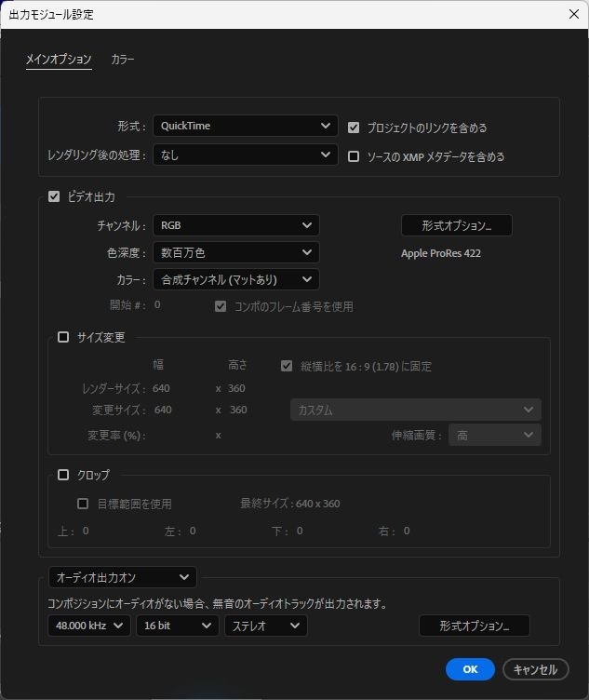Click the キャンセル button
The height and width of the screenshot is (700, 589).
(x=535, y=669)
